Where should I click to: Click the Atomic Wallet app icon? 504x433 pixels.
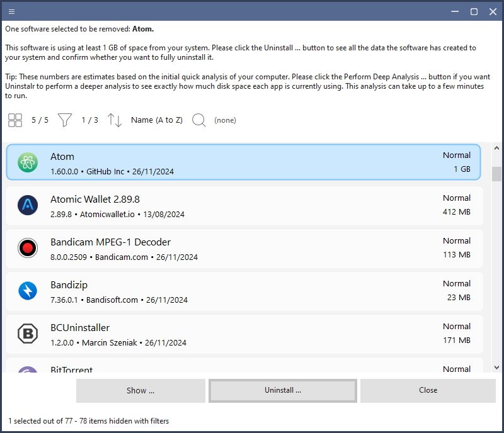pyautogui.click(x=28, y=205)
